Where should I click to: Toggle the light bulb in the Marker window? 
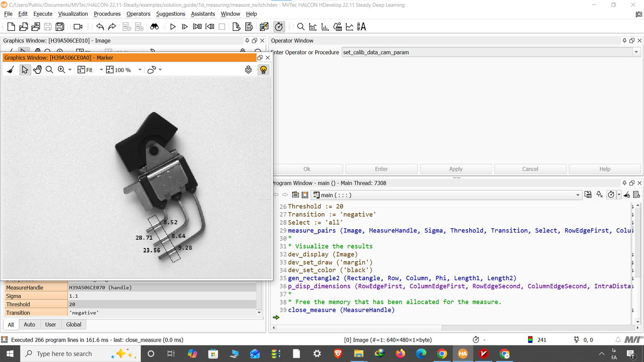tap(263, 70)
